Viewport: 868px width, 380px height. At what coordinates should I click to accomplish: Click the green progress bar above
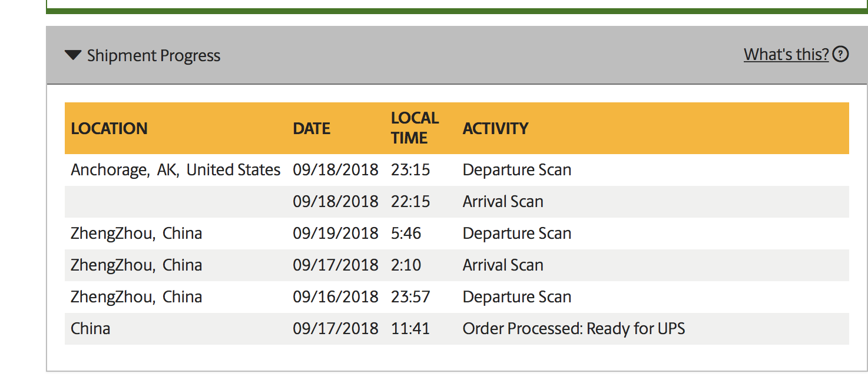point(457,11)
